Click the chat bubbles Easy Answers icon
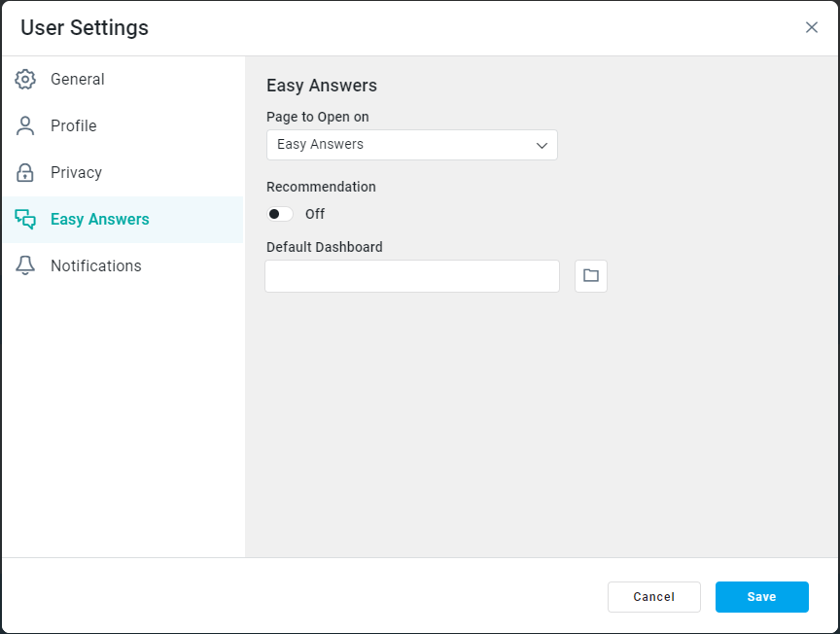The width and height of the screenshot is (840, 634). (25, 220)
